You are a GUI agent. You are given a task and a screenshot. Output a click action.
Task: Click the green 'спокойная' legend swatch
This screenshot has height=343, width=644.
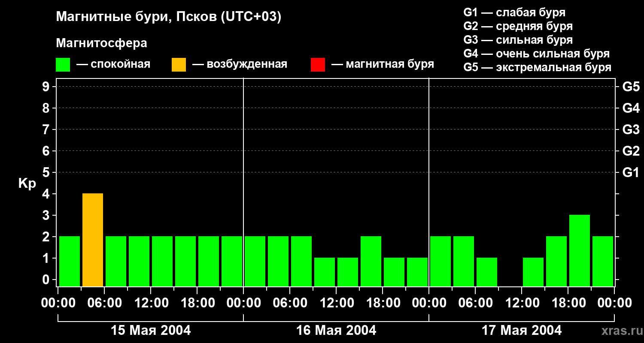(63, 65)
